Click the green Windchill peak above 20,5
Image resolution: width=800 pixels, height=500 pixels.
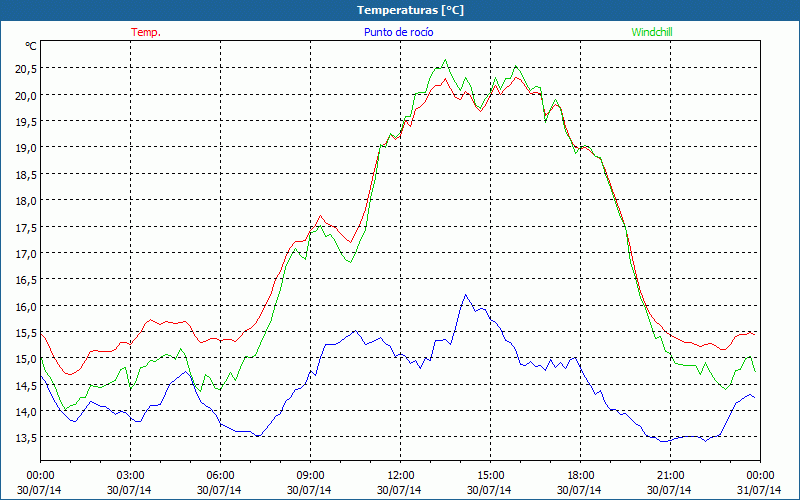click(445, 60)
